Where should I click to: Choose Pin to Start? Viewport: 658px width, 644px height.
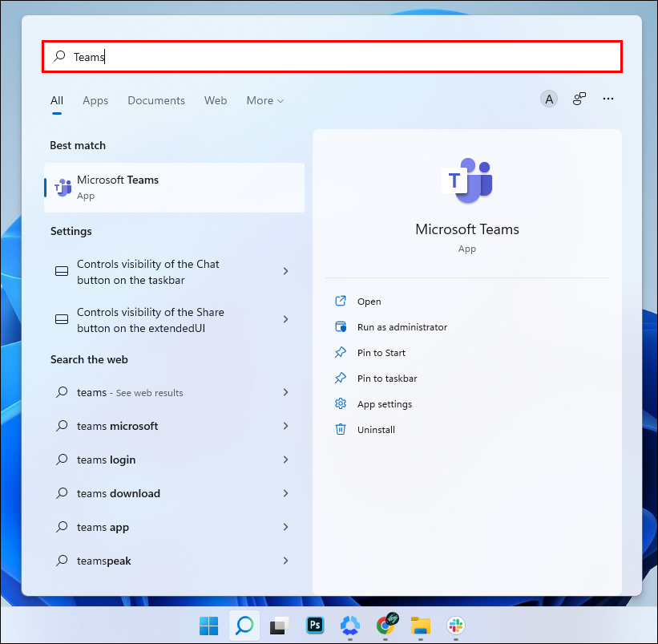point(381,353)
